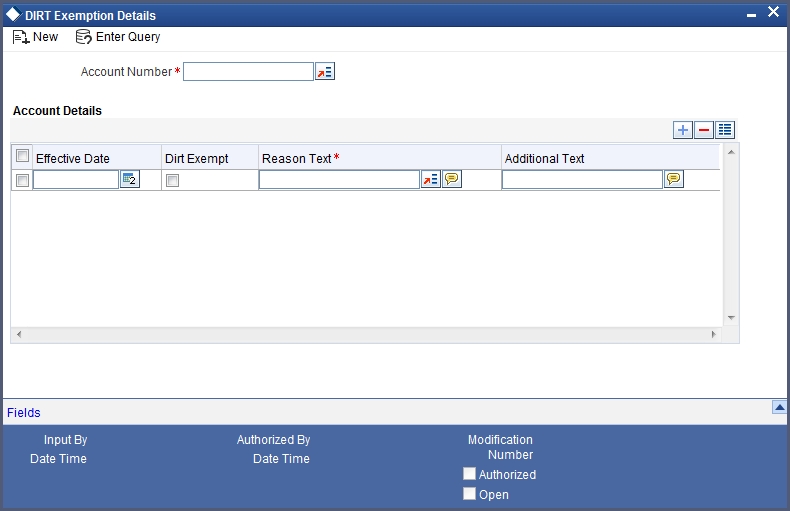This screenshot has height=511, width=790.
Task: Tick the select-all checkbox in table header
Action: tap(22, 156)
